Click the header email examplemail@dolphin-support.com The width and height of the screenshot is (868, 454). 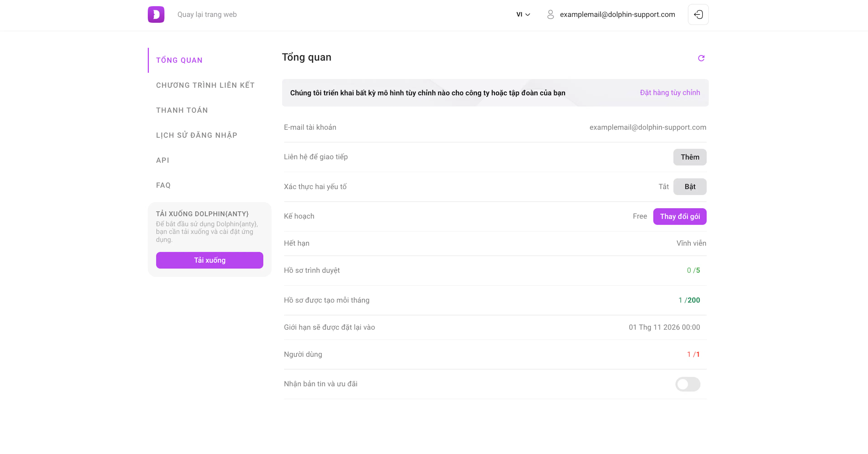617,14
